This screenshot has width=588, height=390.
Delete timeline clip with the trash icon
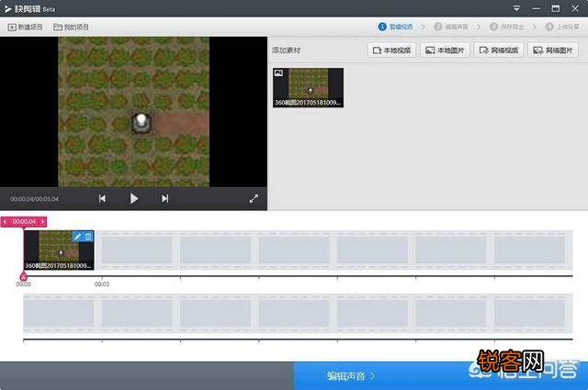tap(88, 237)
